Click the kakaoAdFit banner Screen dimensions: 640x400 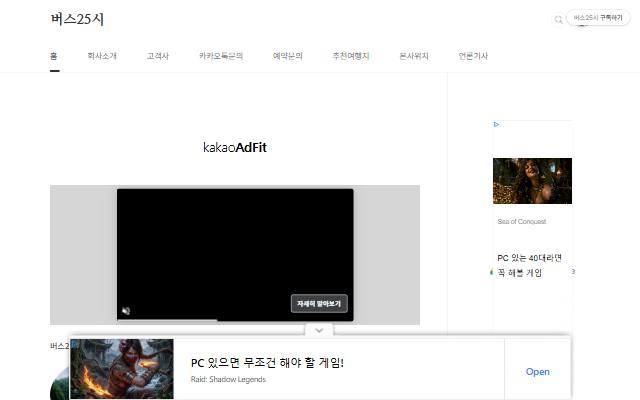point(235,147)
